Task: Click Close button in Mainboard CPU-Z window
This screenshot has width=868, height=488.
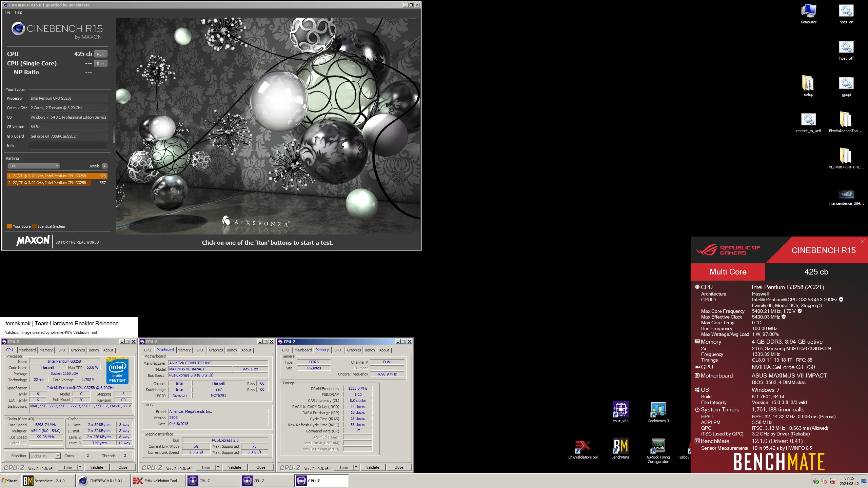Action: pyautogui.click(x=261, y=467)
